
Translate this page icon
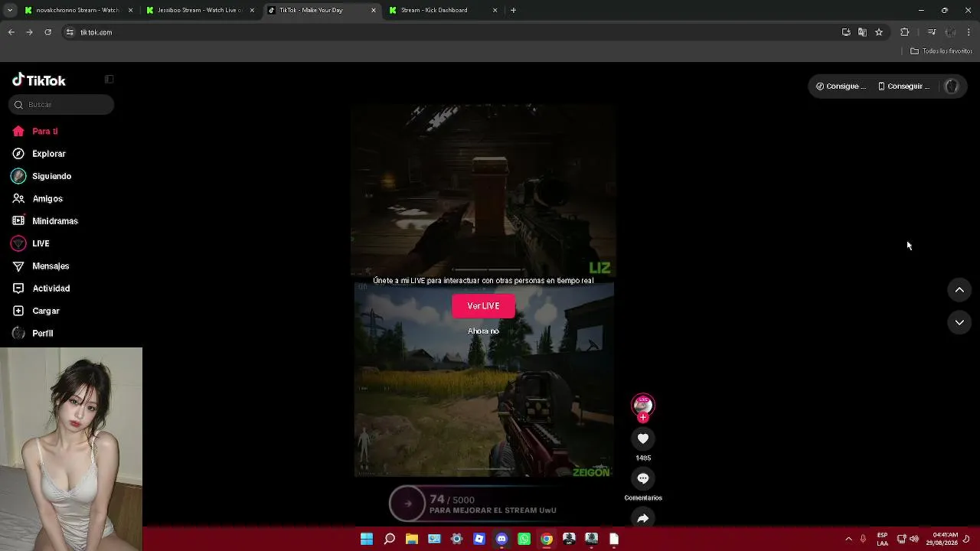click(x=862, y=32)
